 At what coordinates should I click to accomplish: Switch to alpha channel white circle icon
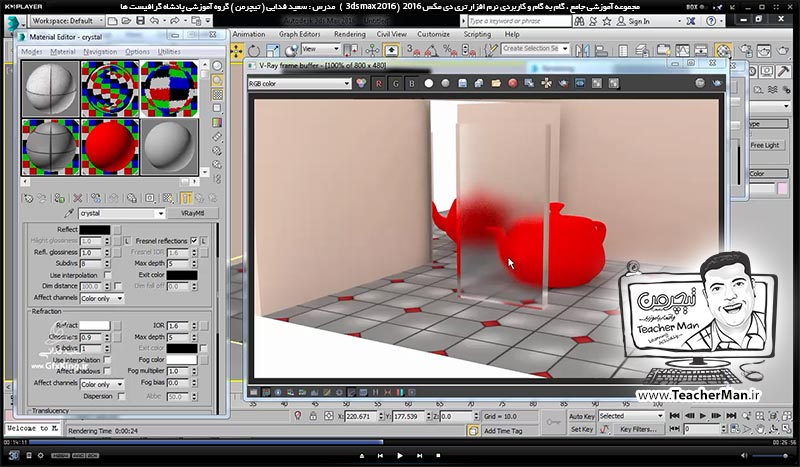[x=429, y=83]
